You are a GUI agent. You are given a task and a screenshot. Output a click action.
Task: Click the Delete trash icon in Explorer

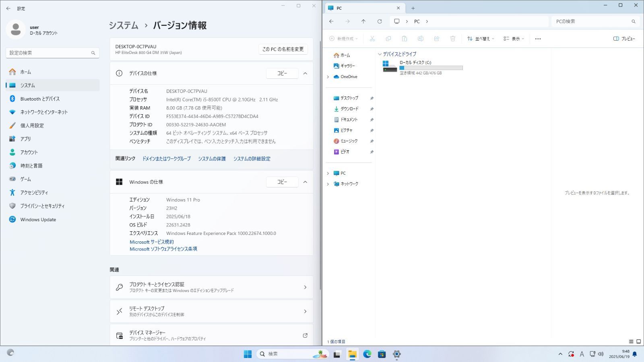(x=453, y=39)
